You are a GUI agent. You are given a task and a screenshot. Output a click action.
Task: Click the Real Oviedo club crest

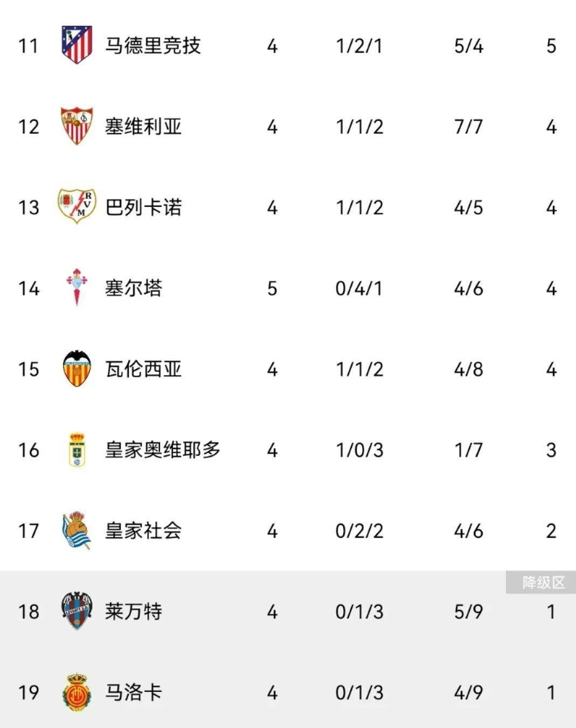coord(77,449)
